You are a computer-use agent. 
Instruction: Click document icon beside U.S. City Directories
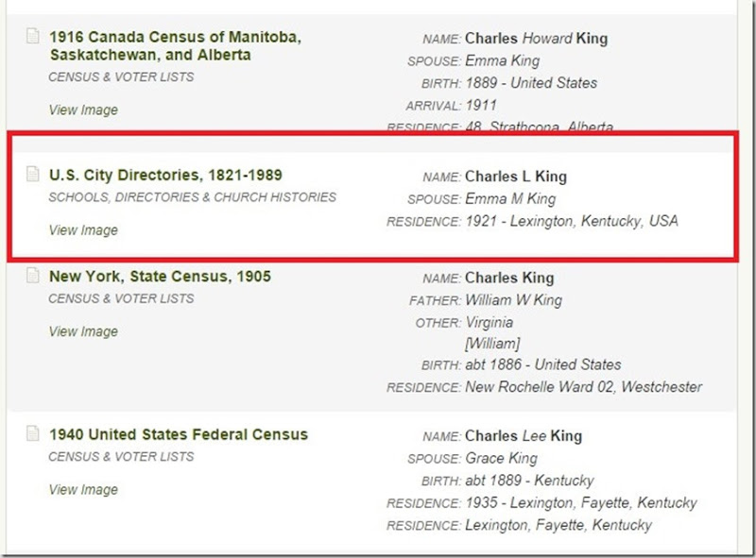click(x=33, y=176)
